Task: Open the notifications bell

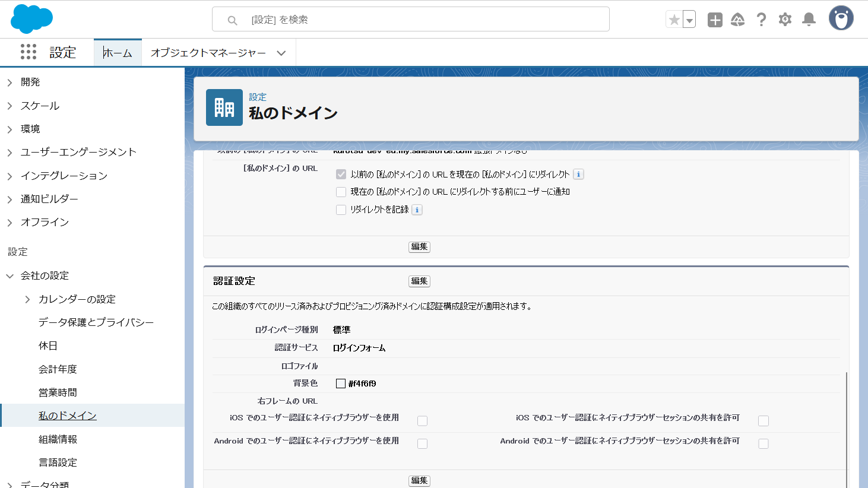Action: [809, 20]
